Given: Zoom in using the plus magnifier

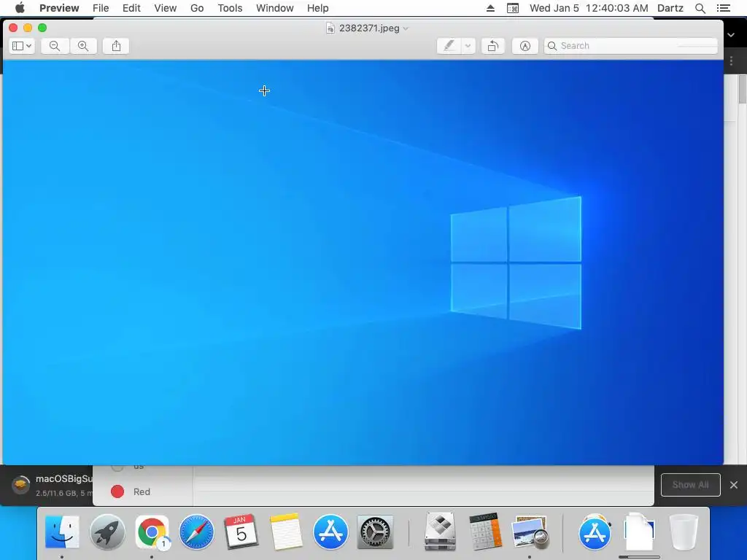Looking at the screenshot, I should click(x=83, y=46).
